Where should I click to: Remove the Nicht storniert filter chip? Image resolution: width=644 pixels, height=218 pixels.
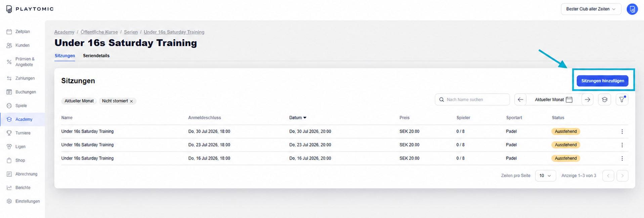(131, 101)
